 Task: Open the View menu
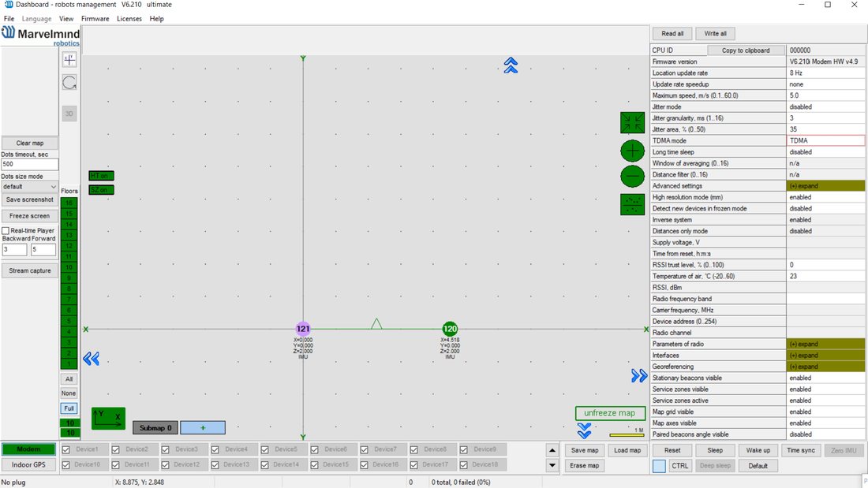coord(66,19)
